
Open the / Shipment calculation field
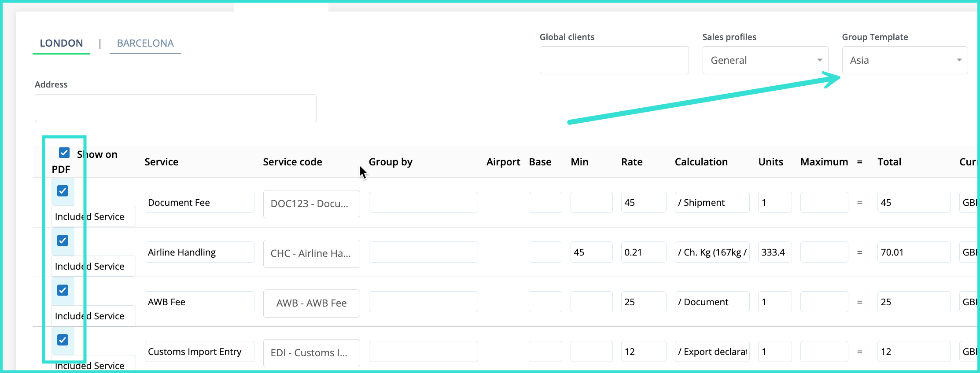711,202
